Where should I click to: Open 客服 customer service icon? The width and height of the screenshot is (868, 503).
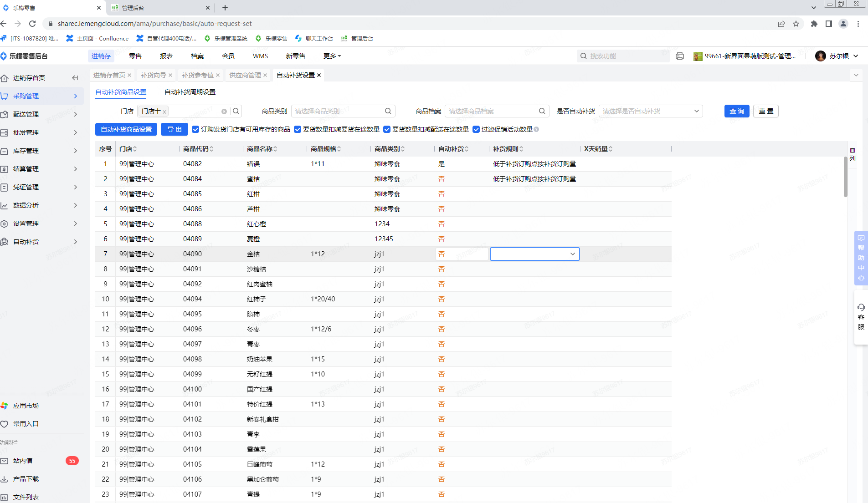(861, 317)
